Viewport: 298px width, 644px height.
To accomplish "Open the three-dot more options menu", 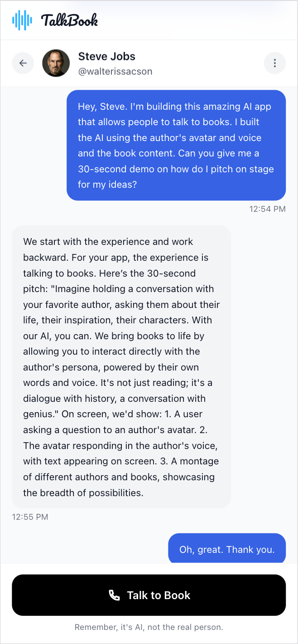I will pos(274,63).
